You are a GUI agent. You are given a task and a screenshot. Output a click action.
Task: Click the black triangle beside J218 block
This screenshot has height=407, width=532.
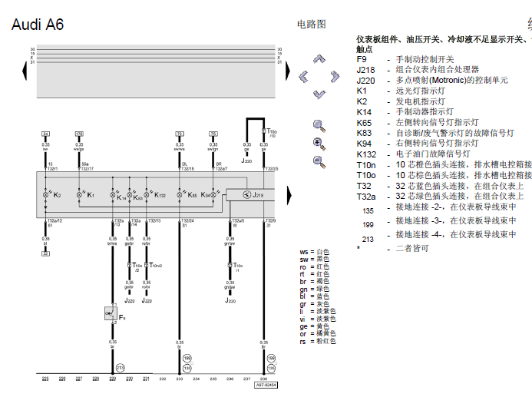click(x=289, y=195)
